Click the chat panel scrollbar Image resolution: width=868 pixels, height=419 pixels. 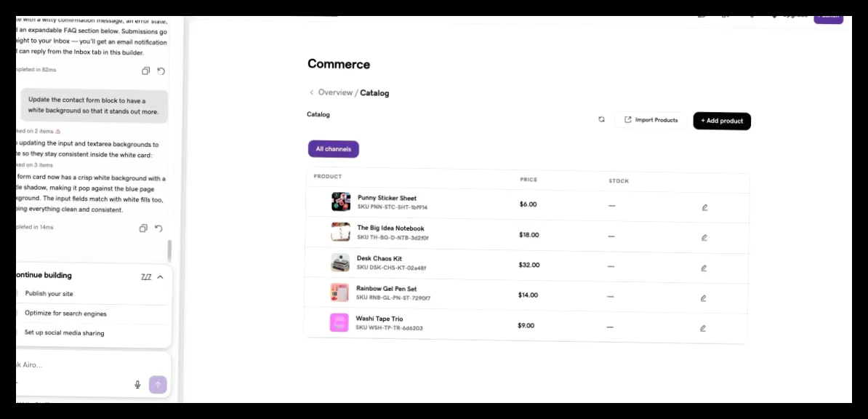[x=169, y=251]
